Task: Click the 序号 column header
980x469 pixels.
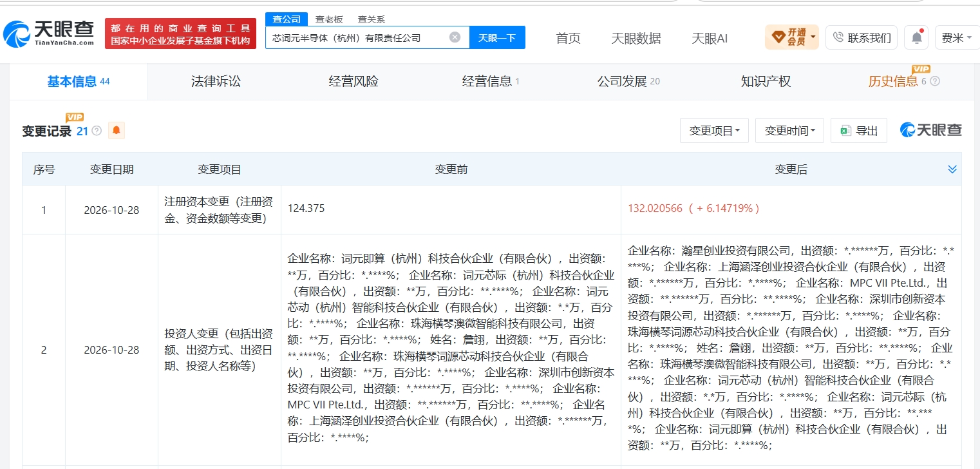Action: coord(44,169)
